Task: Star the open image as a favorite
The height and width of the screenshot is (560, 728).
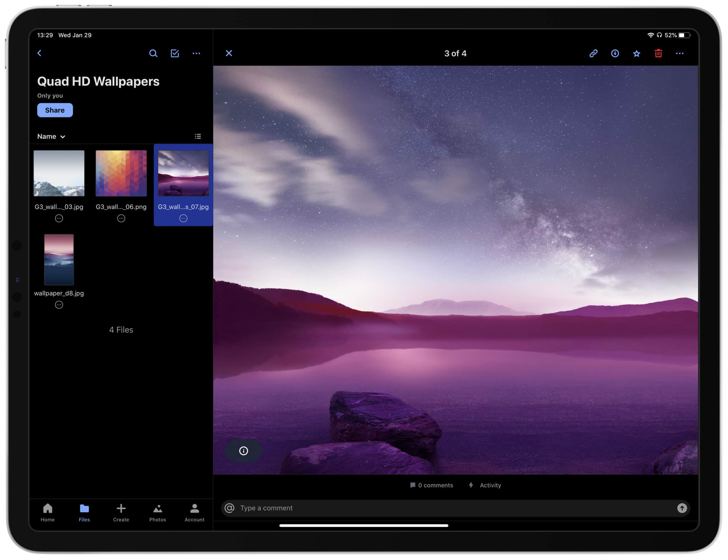Action: (x=636, y=53)
